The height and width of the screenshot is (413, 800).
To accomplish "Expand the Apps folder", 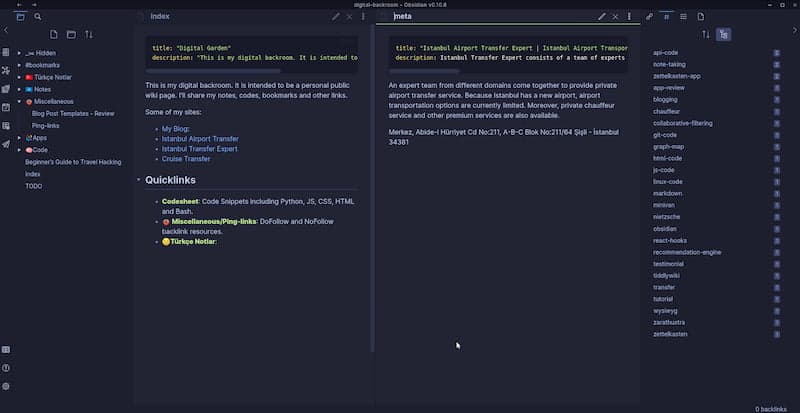I will pos(20,138).
